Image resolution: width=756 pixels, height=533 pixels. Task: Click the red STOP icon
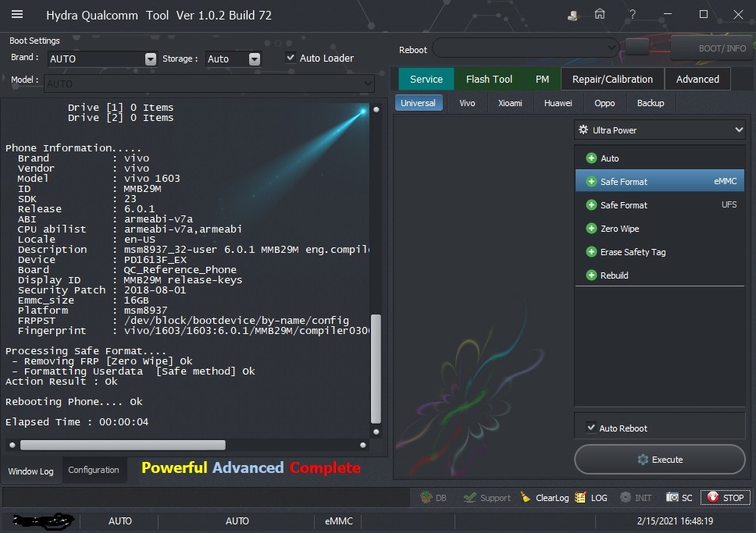pyautogui.click(x=712, y=497)
